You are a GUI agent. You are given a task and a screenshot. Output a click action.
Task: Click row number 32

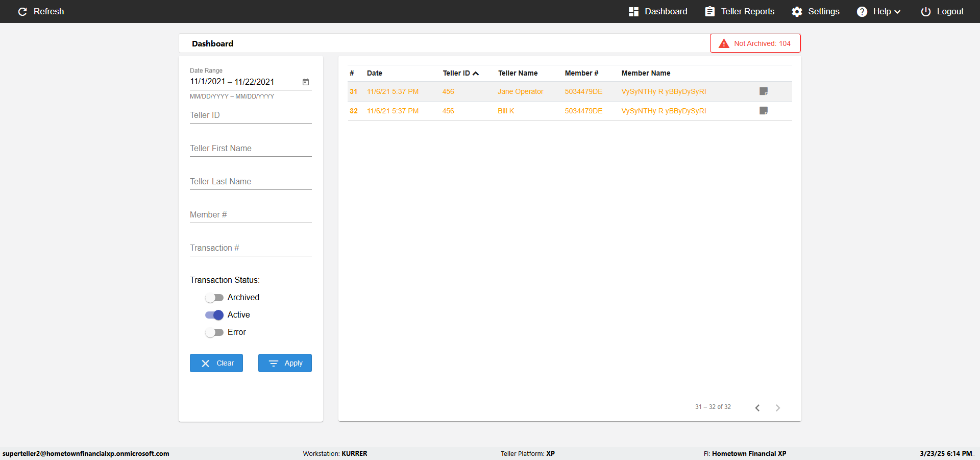tap(353, 111)
